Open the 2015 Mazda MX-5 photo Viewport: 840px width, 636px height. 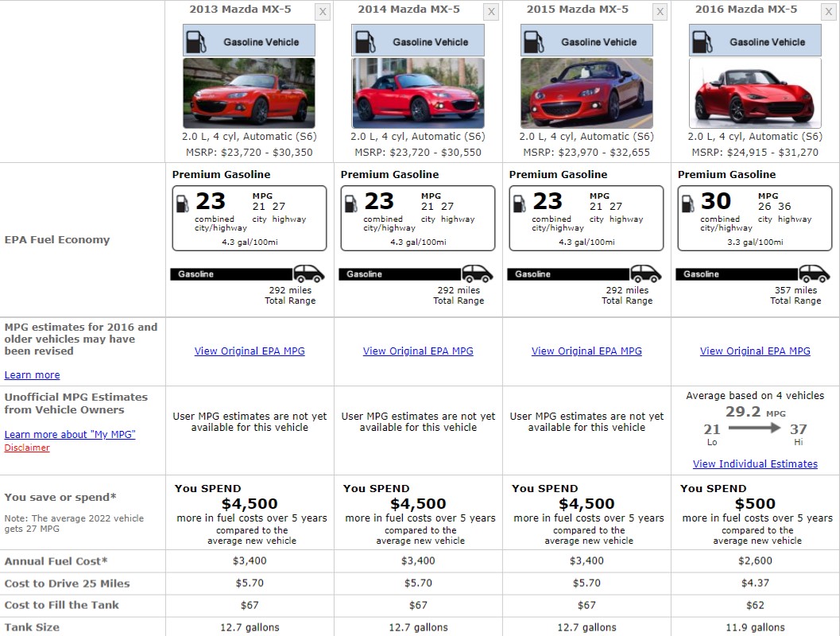pyautogui.click(x=586, y=93)
